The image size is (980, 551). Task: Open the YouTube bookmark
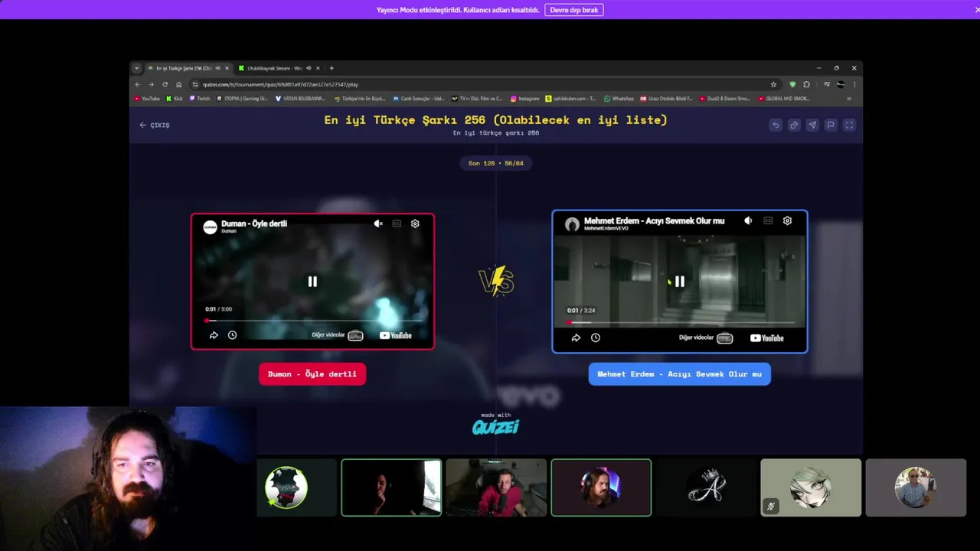coord(147,99)
